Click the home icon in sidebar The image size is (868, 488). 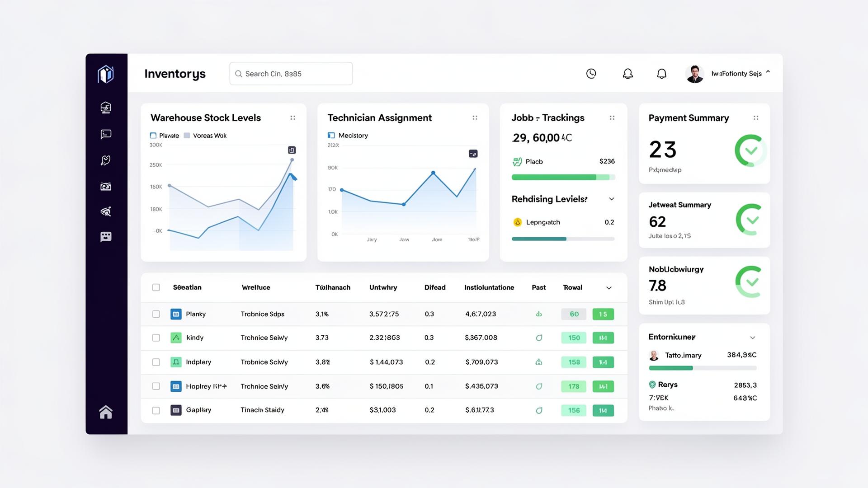click(x=106, y=412)
